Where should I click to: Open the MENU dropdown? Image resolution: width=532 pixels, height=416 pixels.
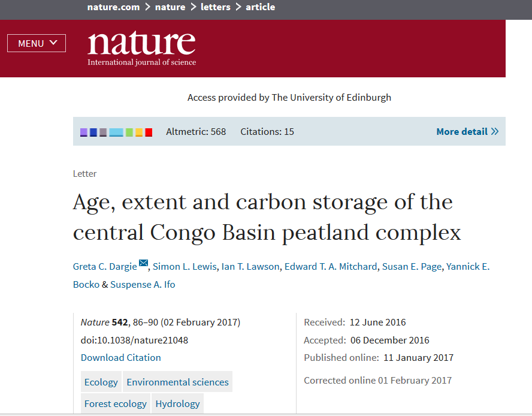37,43
